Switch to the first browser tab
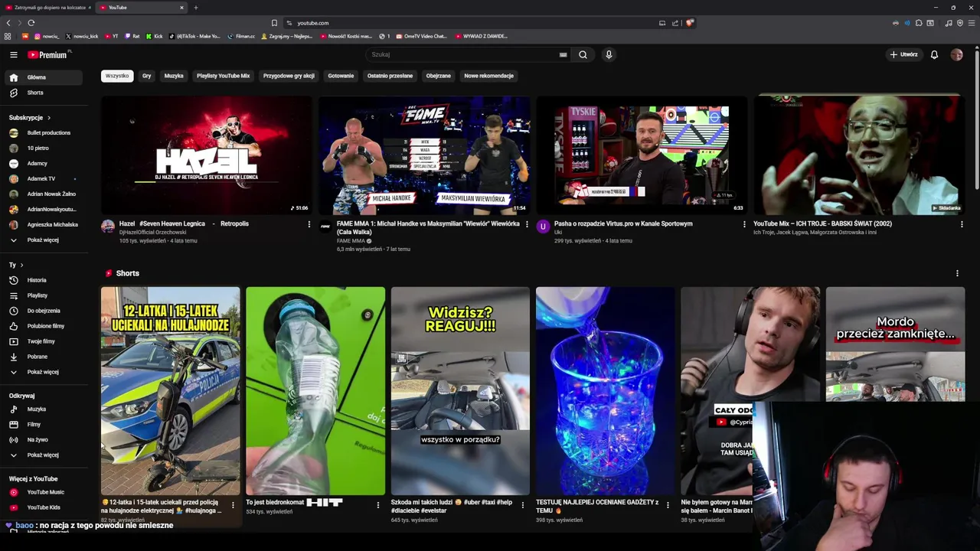This screenshot has width=980, height=551. [x=48, y=8]
